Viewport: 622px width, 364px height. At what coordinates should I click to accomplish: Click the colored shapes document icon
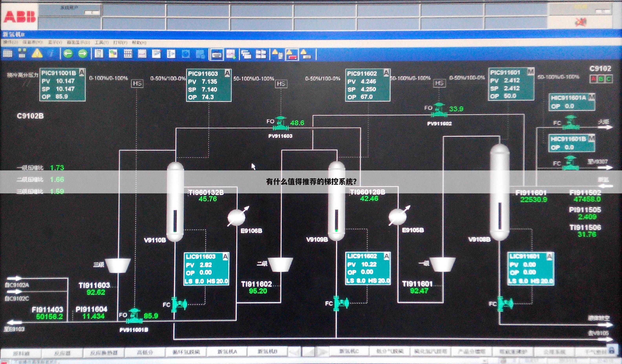coord(113,54)
